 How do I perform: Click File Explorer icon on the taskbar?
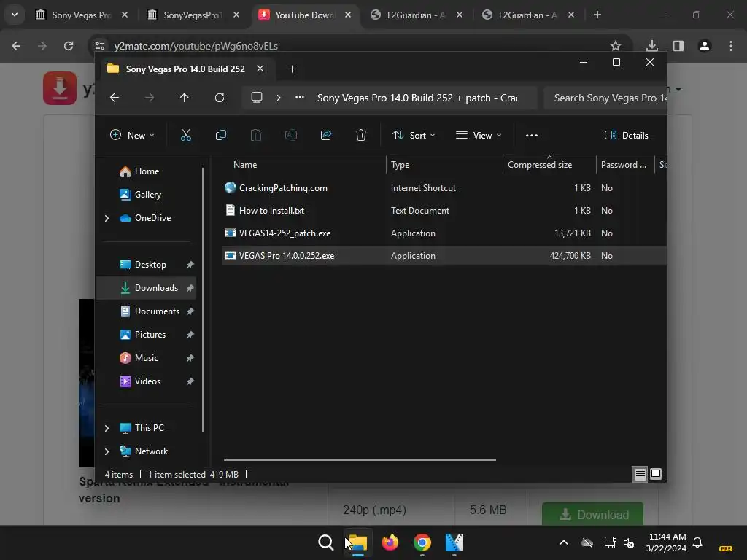(x=357, y=542)
